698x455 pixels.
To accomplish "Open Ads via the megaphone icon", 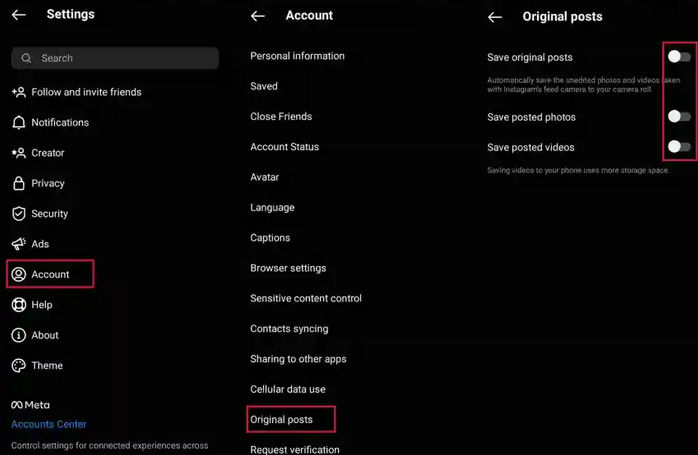I will pyautogui.click(x=19, y=244).
